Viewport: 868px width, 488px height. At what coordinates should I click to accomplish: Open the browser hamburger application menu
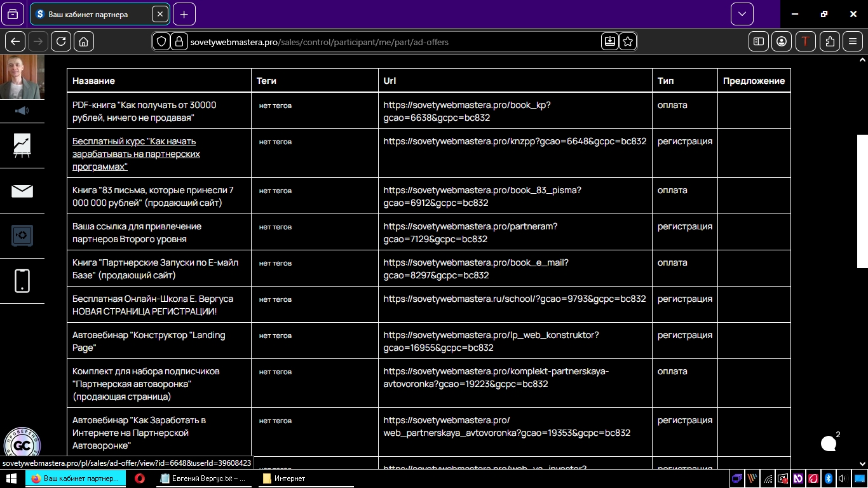coord(853,41)
